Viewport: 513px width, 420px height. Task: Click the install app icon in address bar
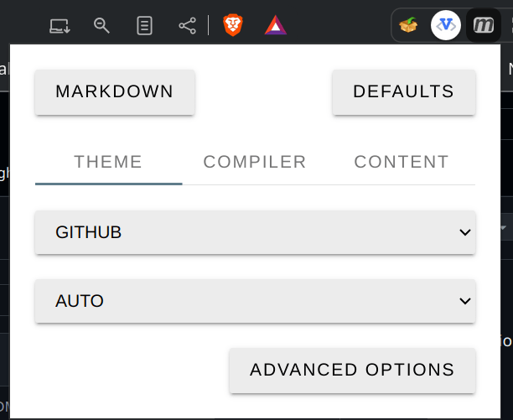tap(60, 26)
